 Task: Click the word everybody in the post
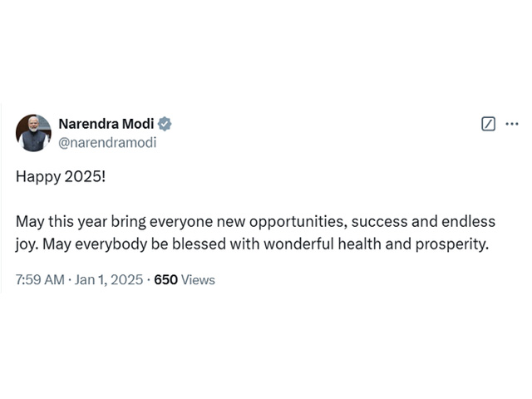(111, 244)
